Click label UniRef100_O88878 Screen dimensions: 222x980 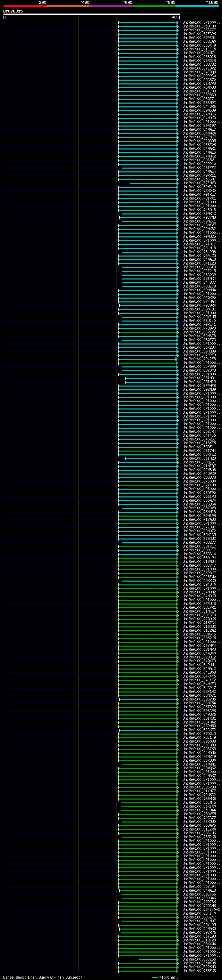pyautogui.click(x=199, y=477)
